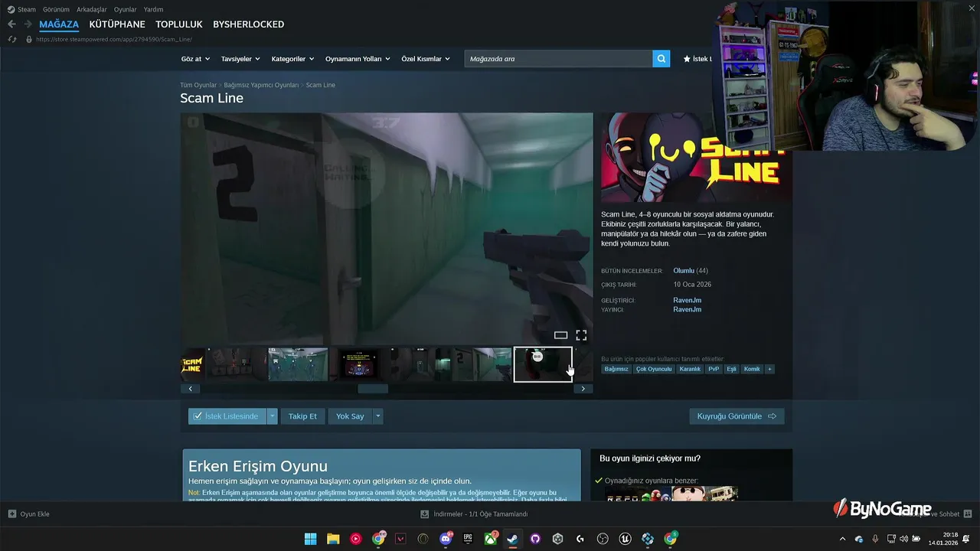Select the Komik tag
This screenshot has width=980, height=551.
point(752,369)
